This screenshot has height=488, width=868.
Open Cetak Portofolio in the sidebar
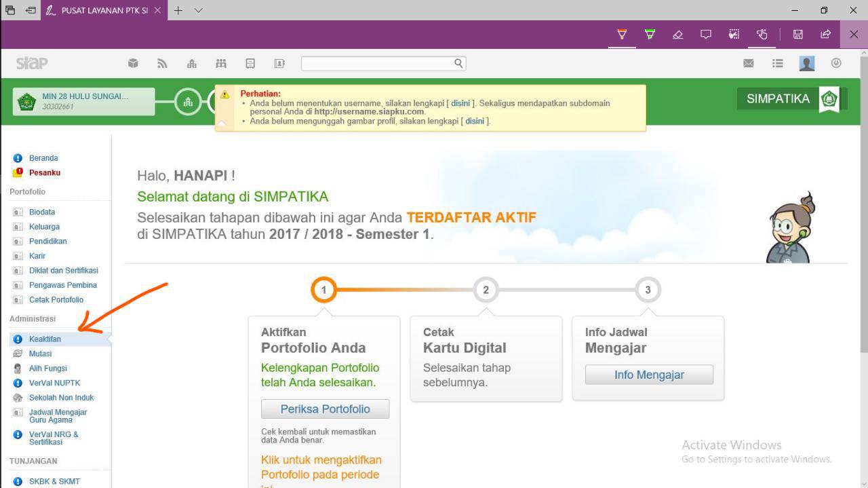click(56, 299)
